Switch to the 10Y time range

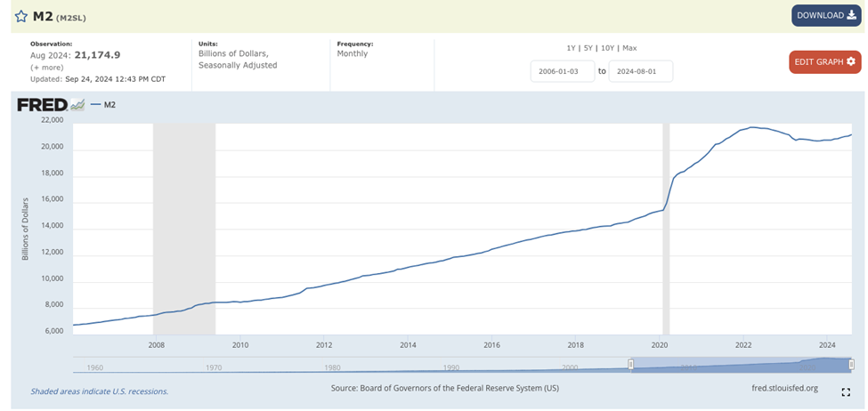pyautogui.click(x=607, y=48)
